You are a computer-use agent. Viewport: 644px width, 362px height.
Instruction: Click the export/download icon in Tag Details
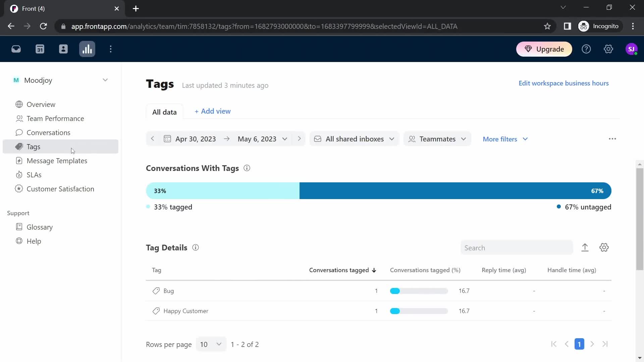click(x=585, y=247)
